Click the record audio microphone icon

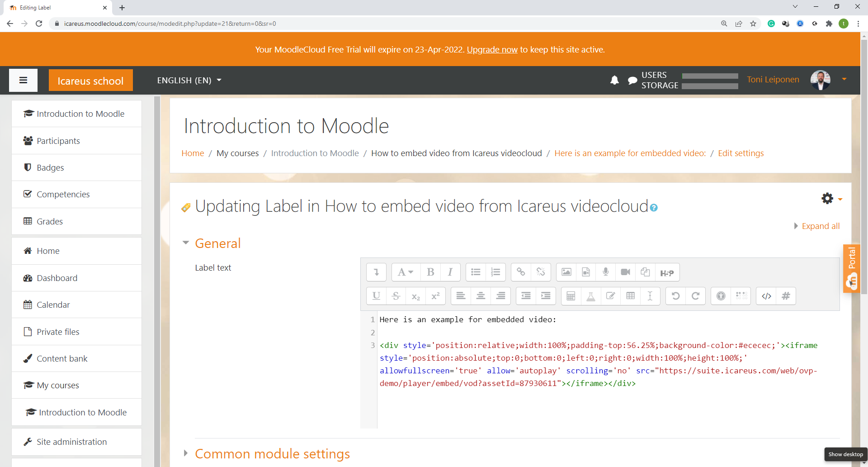[606, 272]
